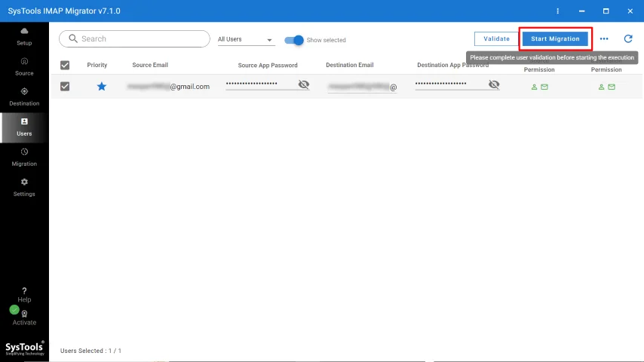Expand the All Users dropdown
Viewport: 644px width, 362px height.
click(246, 39)
